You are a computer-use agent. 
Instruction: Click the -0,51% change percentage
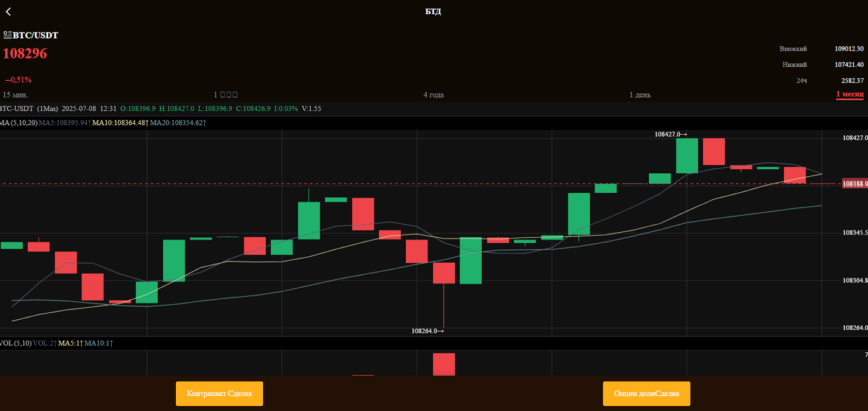click(18, 80)
